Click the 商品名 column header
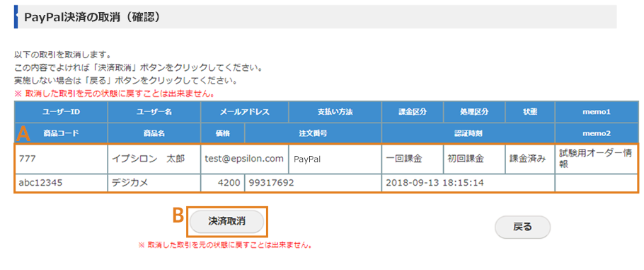Image resolution: width=644 pixels, height=270 pixels. point(154,133)
